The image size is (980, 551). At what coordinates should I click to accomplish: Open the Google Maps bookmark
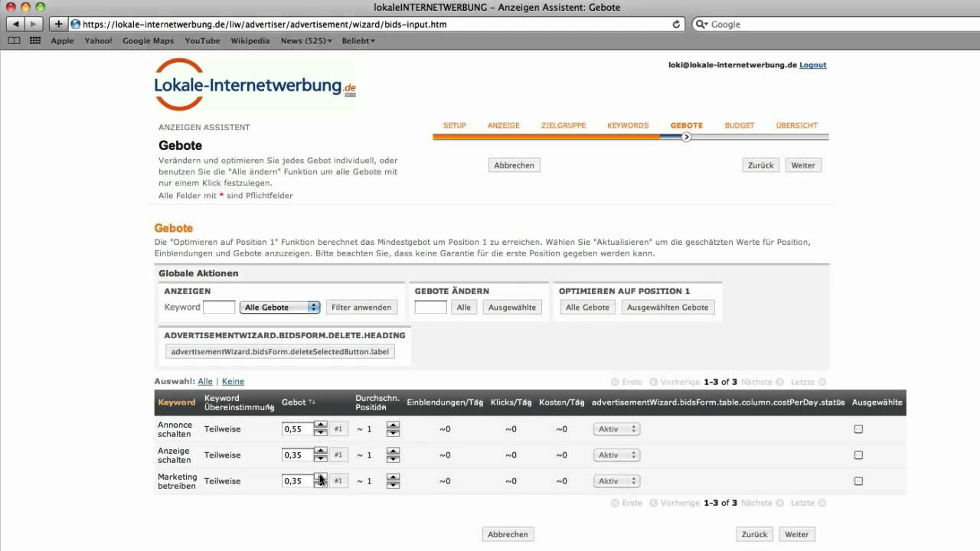[148, 41]
